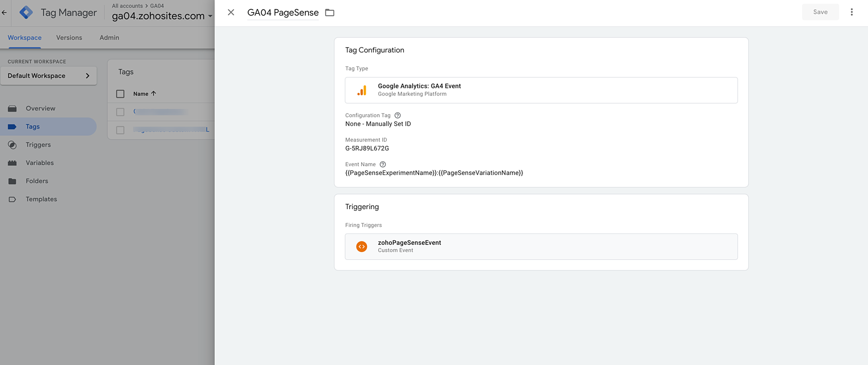Click the Google Analytics GA4 Event icon
The height and width of the screenshot is (365, 868).
click(362, 90)
